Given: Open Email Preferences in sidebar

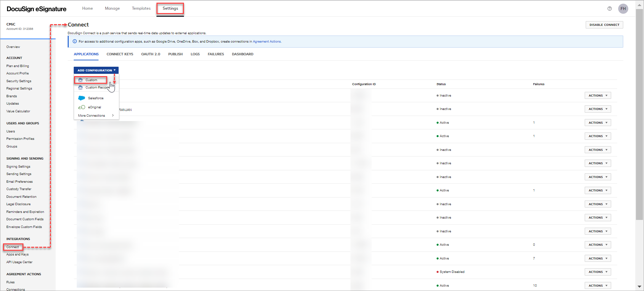Looking at the screenshot, I should pyautogui.click(x=19, y=182).
